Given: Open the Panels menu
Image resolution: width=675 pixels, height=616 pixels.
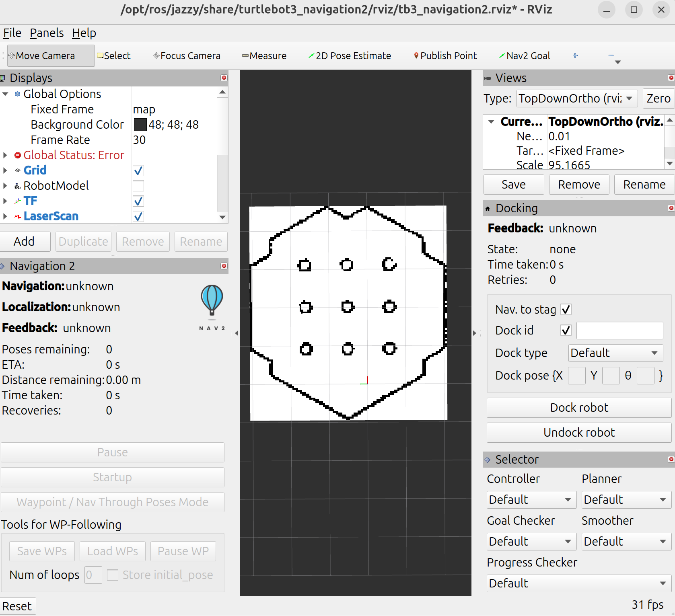Looking at the screenshot, I should (x=47, y=33).
